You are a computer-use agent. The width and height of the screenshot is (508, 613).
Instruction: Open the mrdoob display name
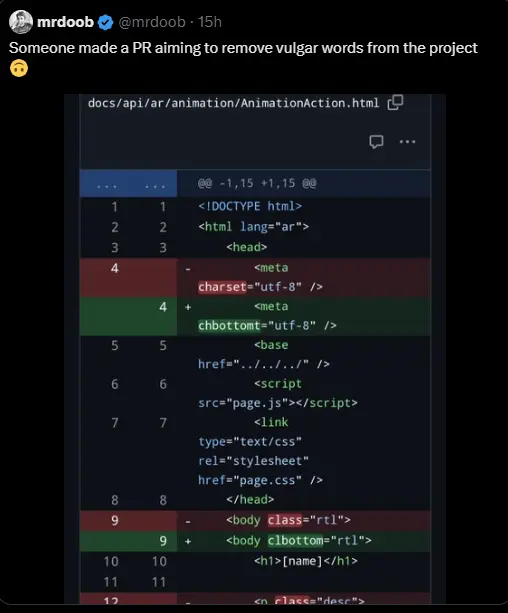click(x=65, y=22)
